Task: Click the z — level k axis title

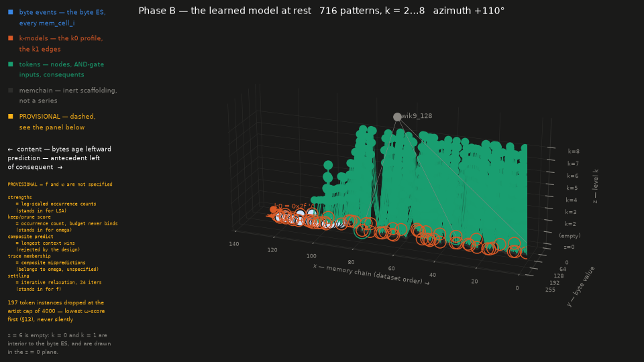Action: [595, 186]
